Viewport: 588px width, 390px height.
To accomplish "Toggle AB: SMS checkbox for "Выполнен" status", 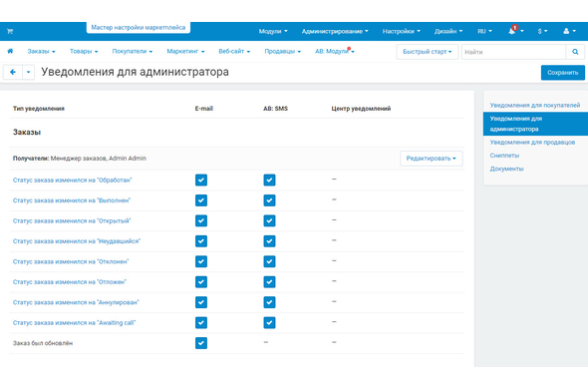I will point(269,200).
